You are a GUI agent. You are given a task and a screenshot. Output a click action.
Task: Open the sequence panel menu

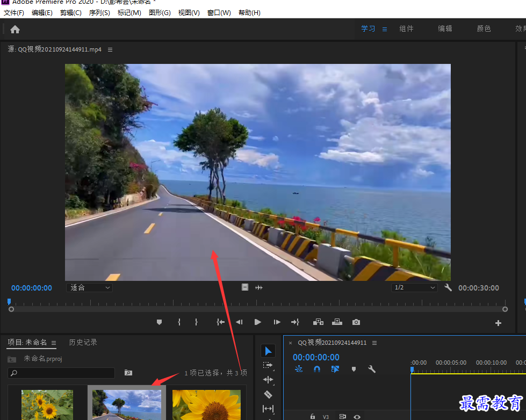coord(374,343)
